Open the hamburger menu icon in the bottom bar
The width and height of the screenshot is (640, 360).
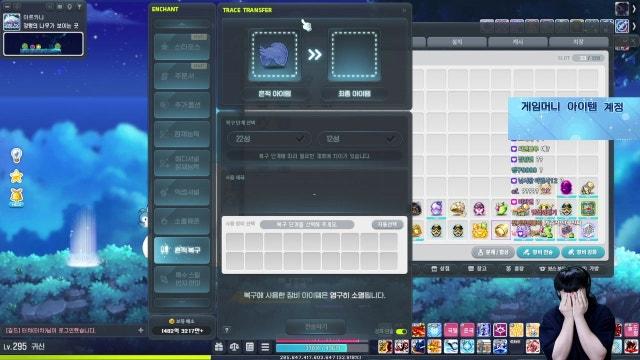(265, 347)
